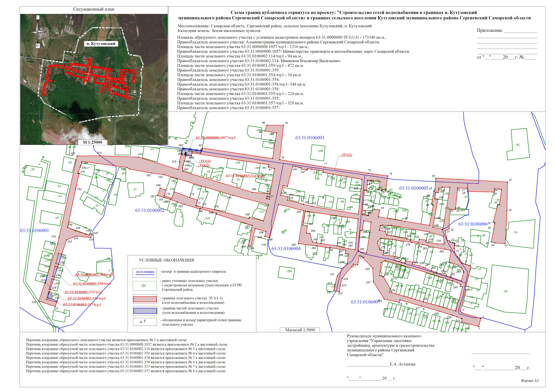The image size is (555, 392).
Task: Click the 'Ю' south label on compass
Action: [38, 46]
